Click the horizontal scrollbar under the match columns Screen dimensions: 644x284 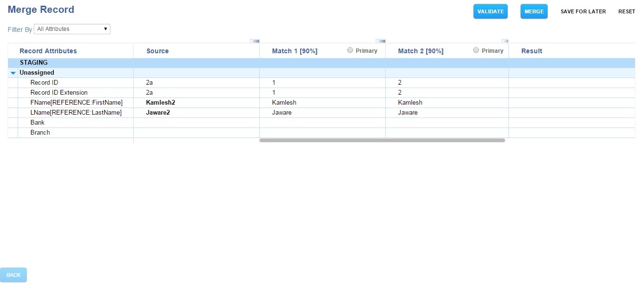tap(382, 140)
